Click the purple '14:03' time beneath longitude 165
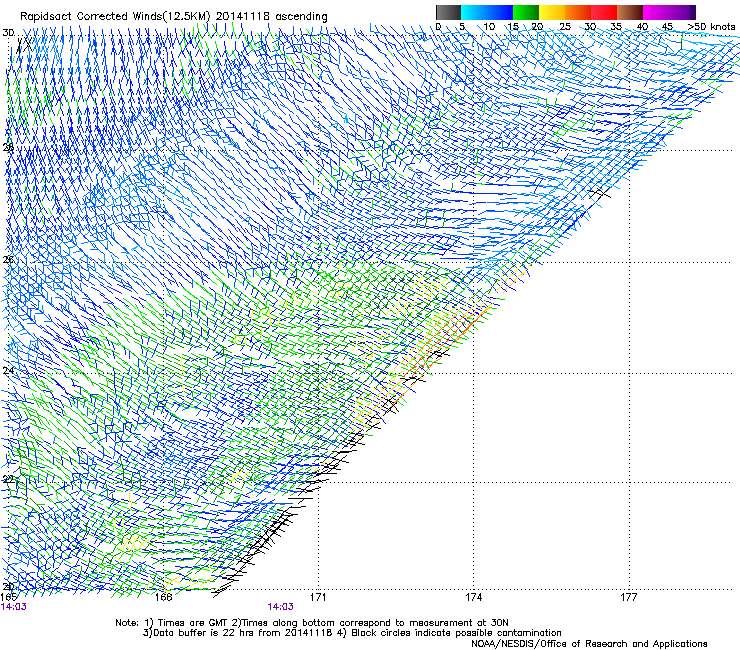 pos(14,607)
